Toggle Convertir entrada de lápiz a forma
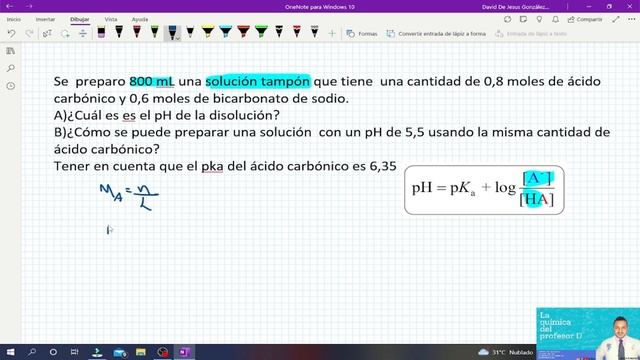The image size is (640, 360). [x=436, y=33]
